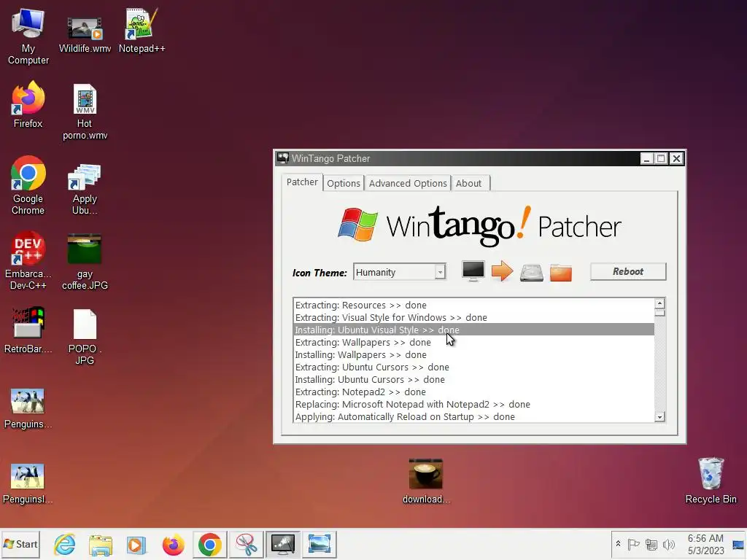The width and height of the screenshot is (747, 560).
Task: Select the Penguinsl... image on desktop
Action: (x=28, y=484)
